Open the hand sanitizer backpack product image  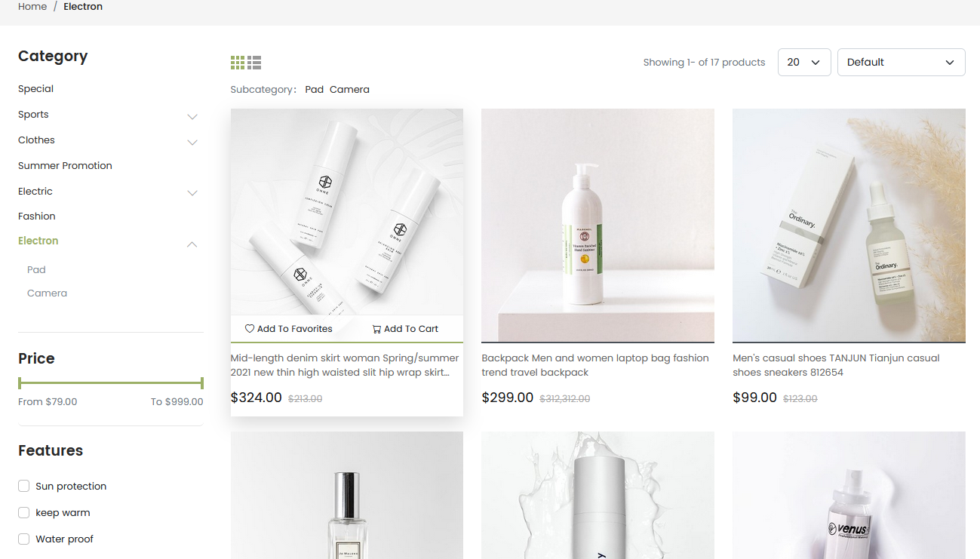coord(598,226)
